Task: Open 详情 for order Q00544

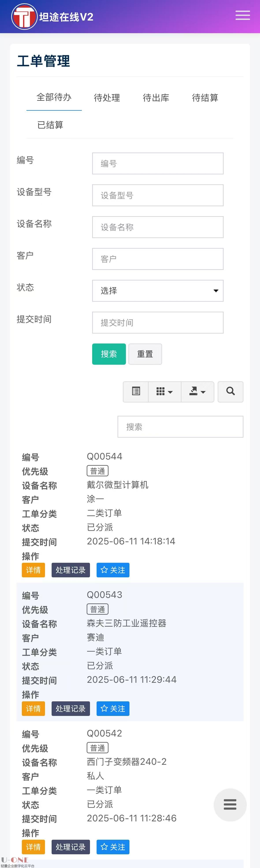Action: point(33,570)
